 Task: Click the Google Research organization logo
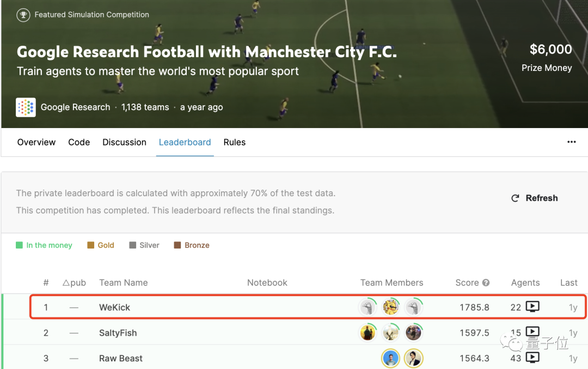click(26, 107)
